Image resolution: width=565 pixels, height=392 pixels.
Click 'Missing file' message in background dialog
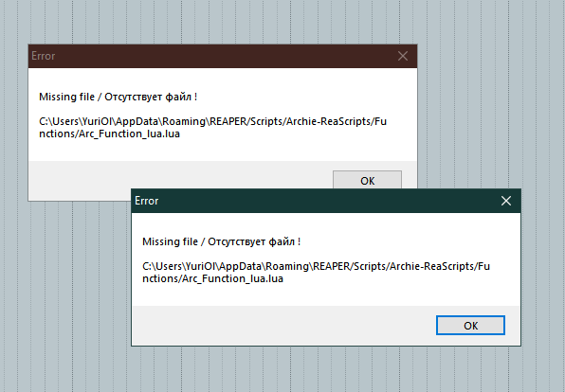(x=118, y=97)
